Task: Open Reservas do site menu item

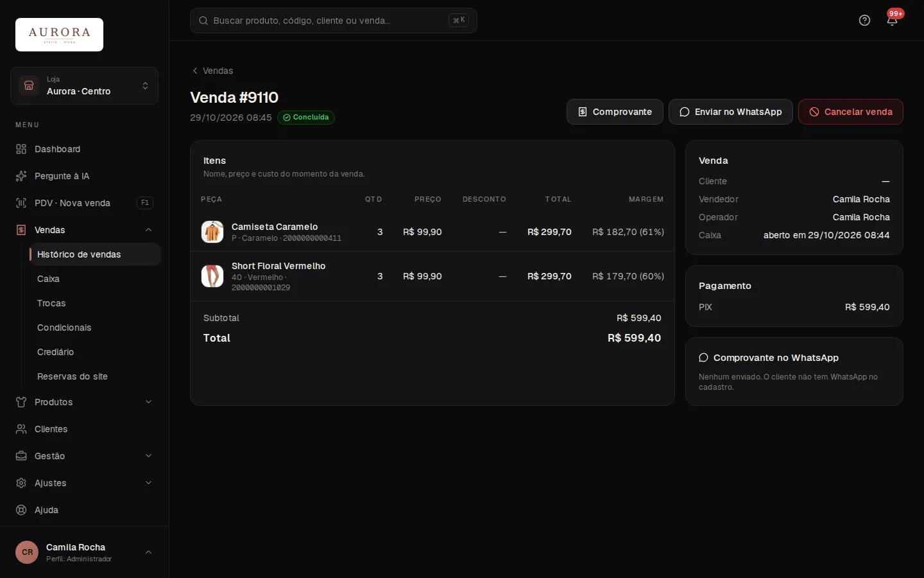Action: (95, 376)
